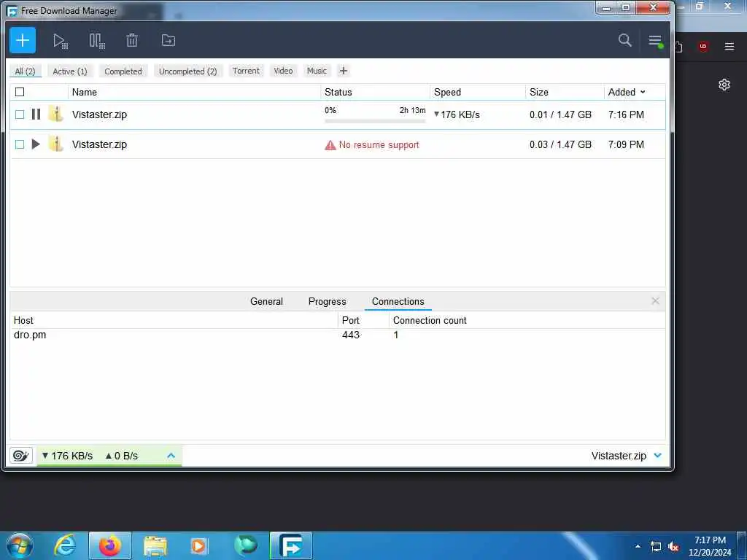Click port value 443 in connections
Screen dimensions: 747x560
(x=351, y=335)
